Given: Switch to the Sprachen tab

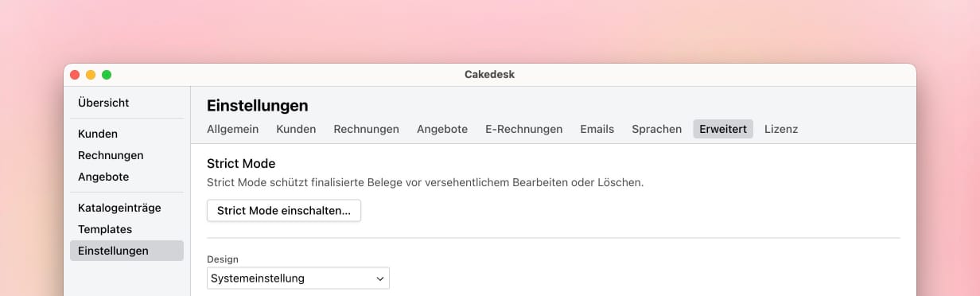Looking at the screenshot, I should 656,129.
